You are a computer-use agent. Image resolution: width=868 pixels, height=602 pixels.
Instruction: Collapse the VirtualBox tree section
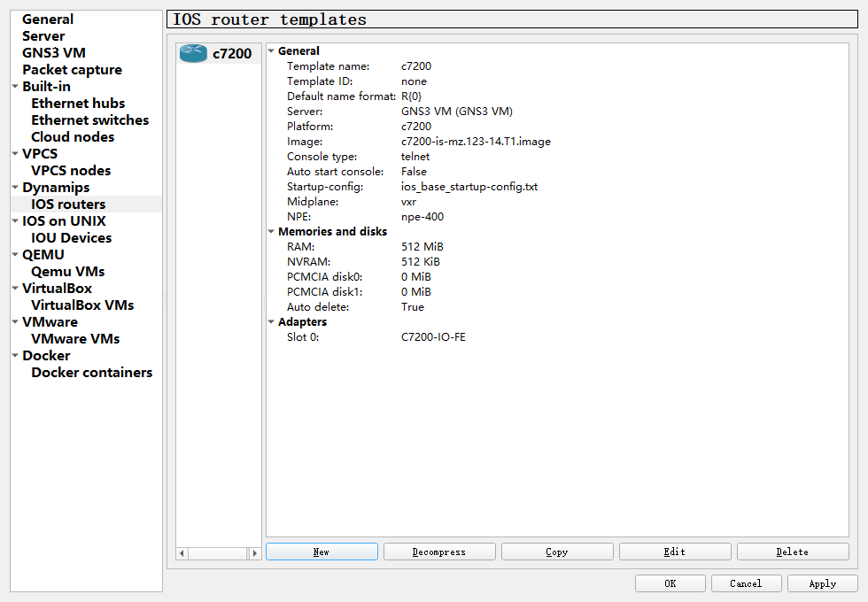[x=16, y=289]
